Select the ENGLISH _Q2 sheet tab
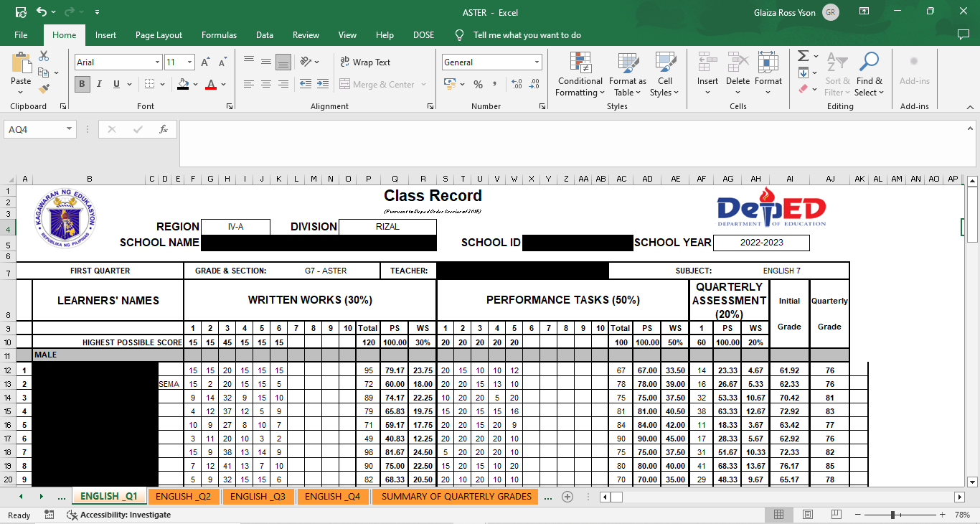980x524 pixels. click(184, 497)
